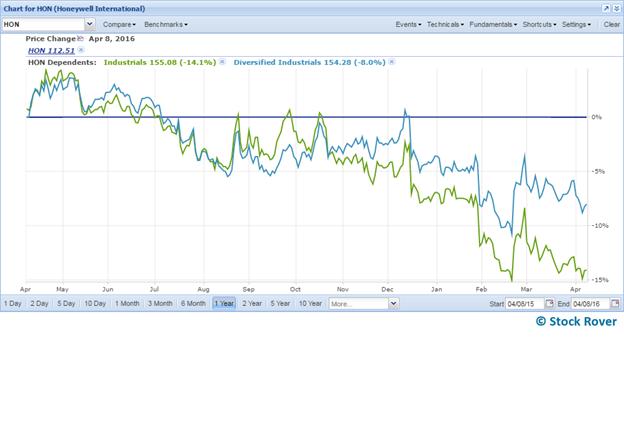Click the -10% axis label

[600, 226]
